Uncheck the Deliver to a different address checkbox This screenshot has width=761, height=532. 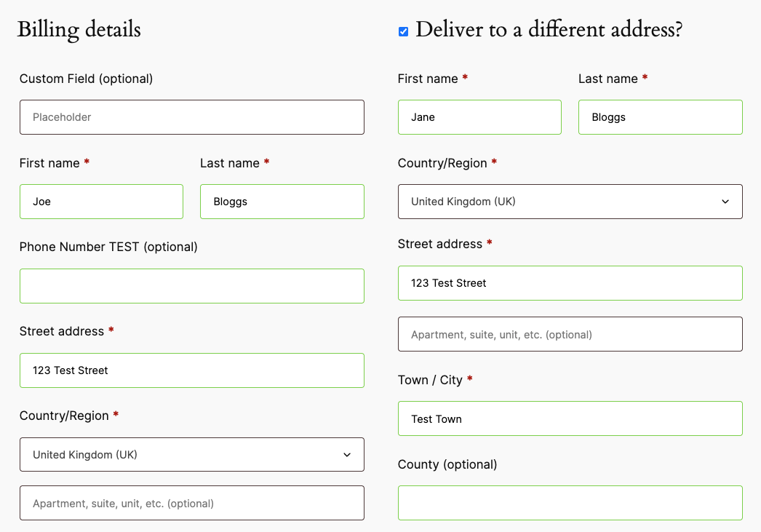(x=403, y=31)
